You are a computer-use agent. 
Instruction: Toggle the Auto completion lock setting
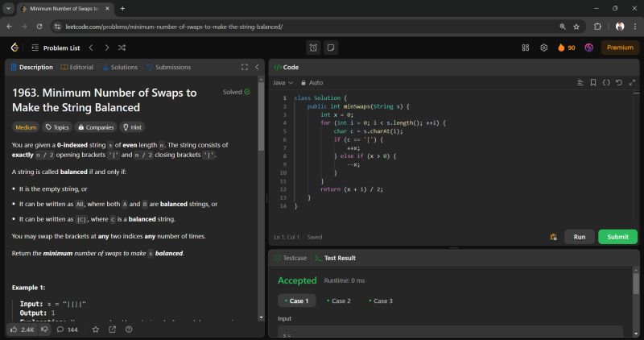point(312,82)
